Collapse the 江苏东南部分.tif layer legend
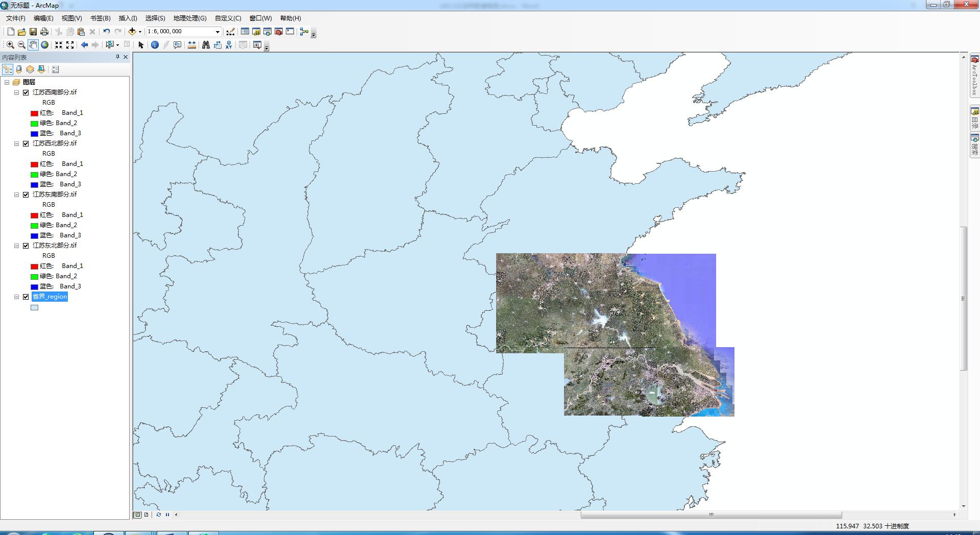Screen dimensions: 980x535 (17, 194)
